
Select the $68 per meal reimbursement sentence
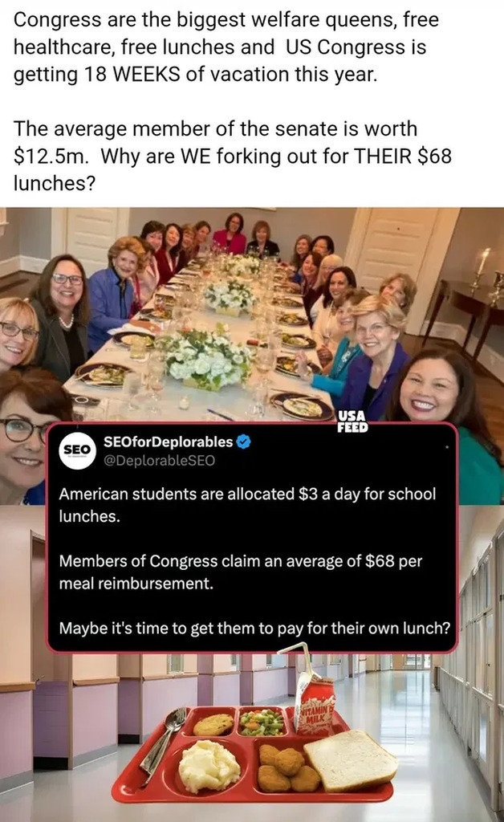click(241, 572)
